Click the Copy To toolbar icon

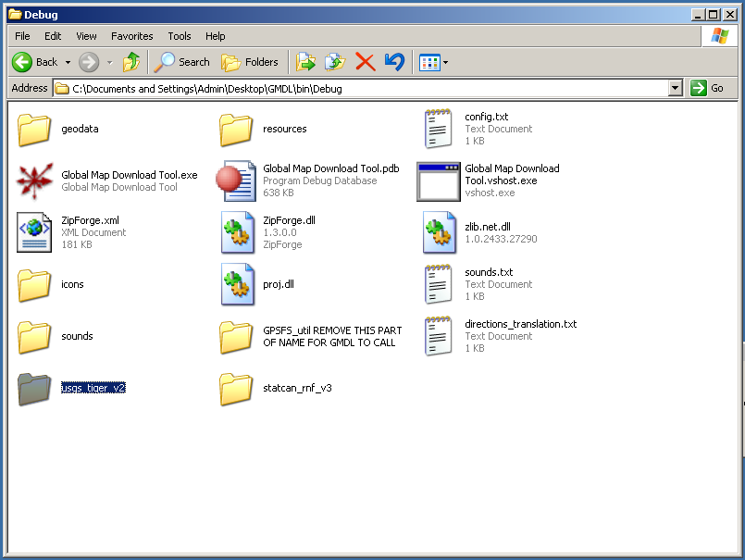(335, 62)
